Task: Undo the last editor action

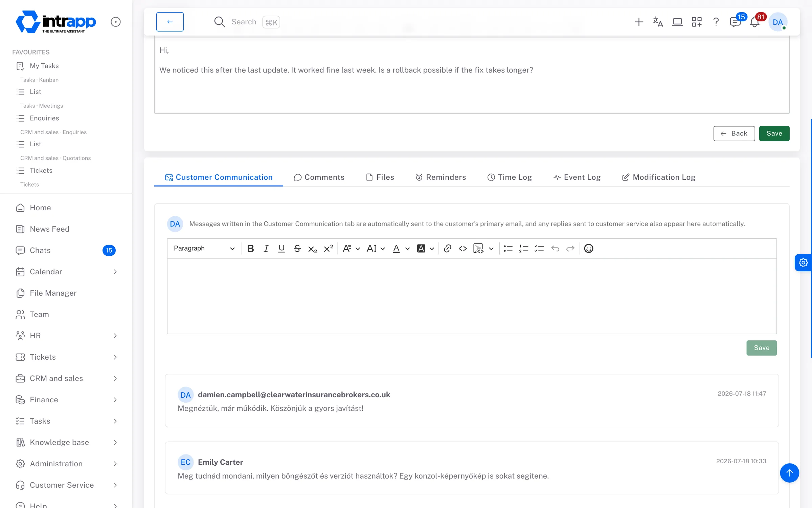Action: point(555,249)
